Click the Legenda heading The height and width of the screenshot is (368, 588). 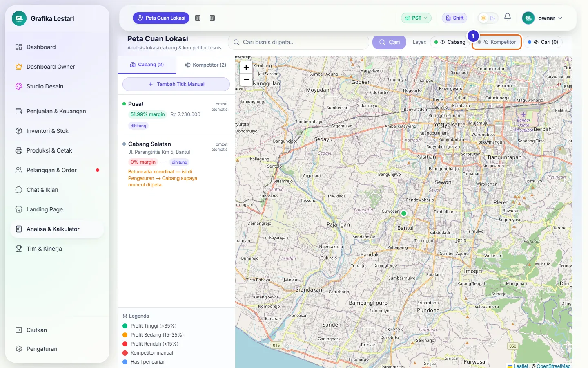click(x=136, y=316)
